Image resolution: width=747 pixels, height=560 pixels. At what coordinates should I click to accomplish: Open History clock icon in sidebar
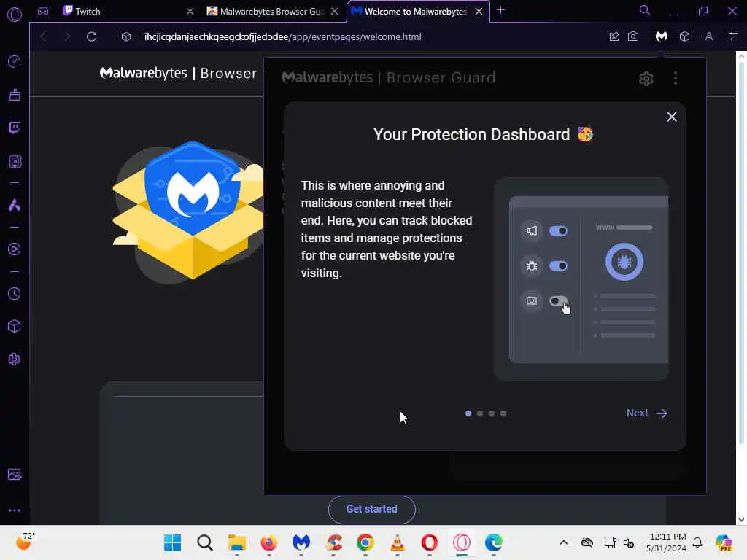tap(15, 293)
